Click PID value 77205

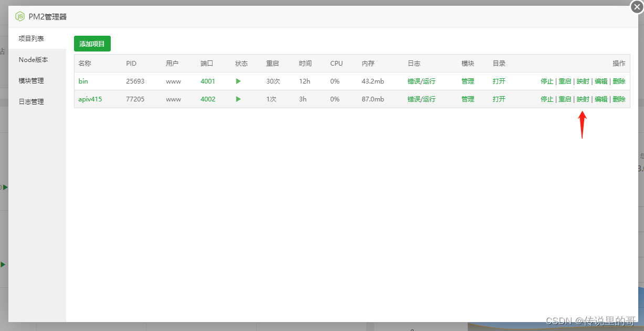(135, 99)
